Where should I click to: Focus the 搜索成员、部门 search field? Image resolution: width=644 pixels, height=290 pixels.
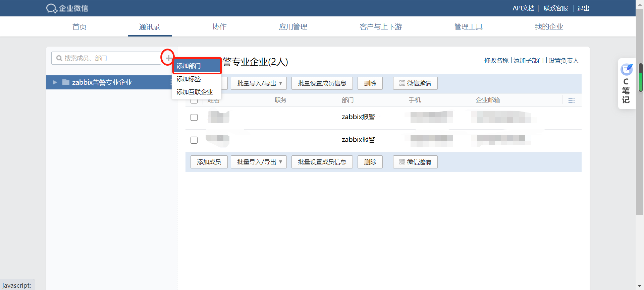point(106,58)
